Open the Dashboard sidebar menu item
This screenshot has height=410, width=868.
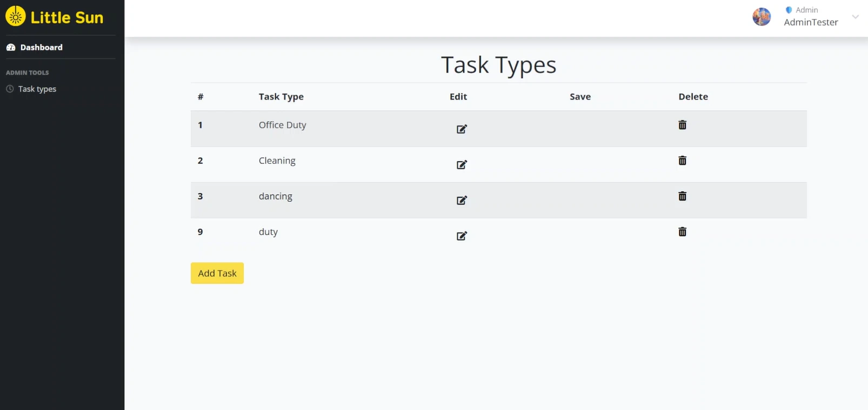(x=41, y=48)
